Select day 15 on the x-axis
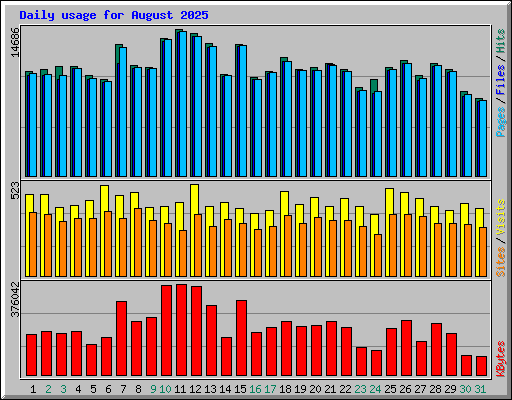The width and height of the screenshot is (512, 400). tap(240, 389)
